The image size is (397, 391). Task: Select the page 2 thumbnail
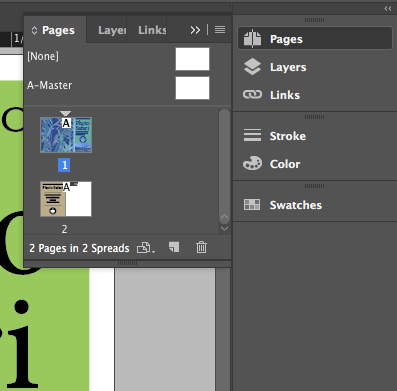tap(66, 199)
